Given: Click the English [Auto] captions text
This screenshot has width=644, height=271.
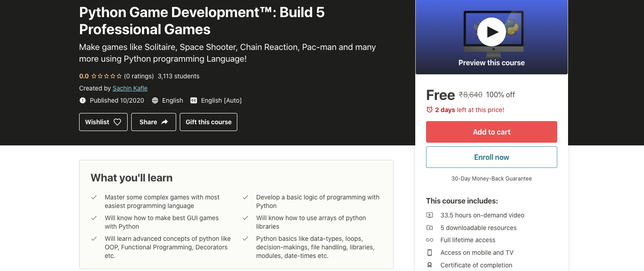Looking at the screenshot, I should pyautogui.click(x=222, y=100).
